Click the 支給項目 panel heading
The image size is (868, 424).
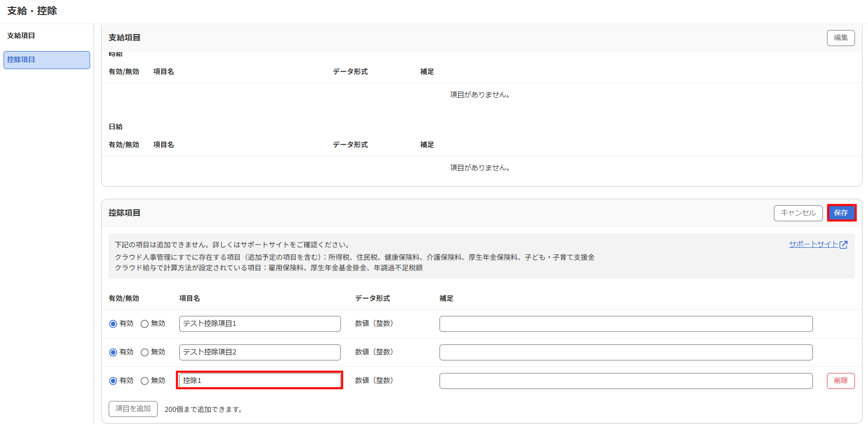coord(125,38)
